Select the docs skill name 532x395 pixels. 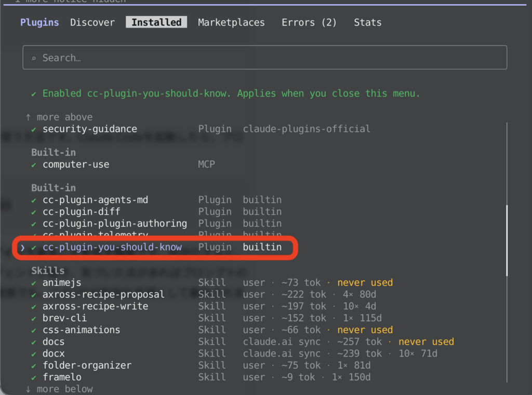[54, 341]
